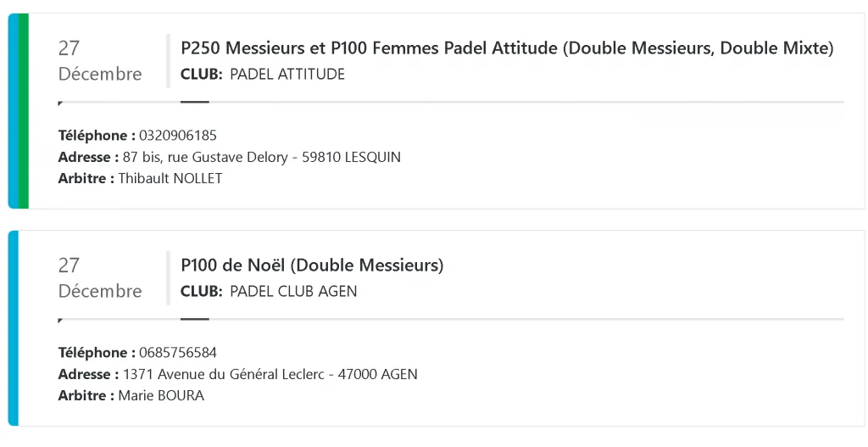Select the Lesquin address on rue Gustave Delory

coord(261,157)
